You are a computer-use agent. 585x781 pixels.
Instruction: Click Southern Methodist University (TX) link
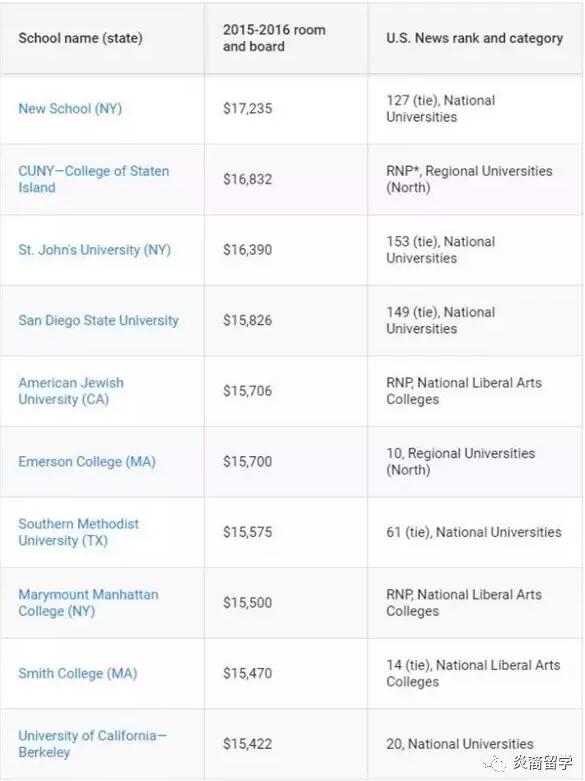point(79,532)
